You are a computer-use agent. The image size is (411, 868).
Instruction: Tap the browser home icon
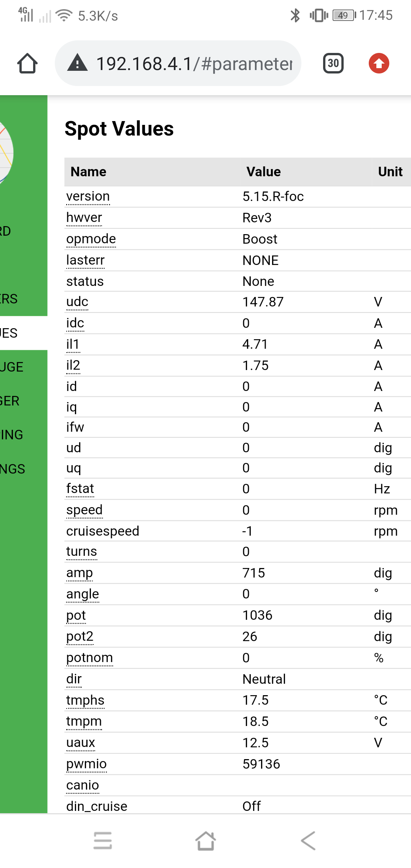tap(27, 63)
